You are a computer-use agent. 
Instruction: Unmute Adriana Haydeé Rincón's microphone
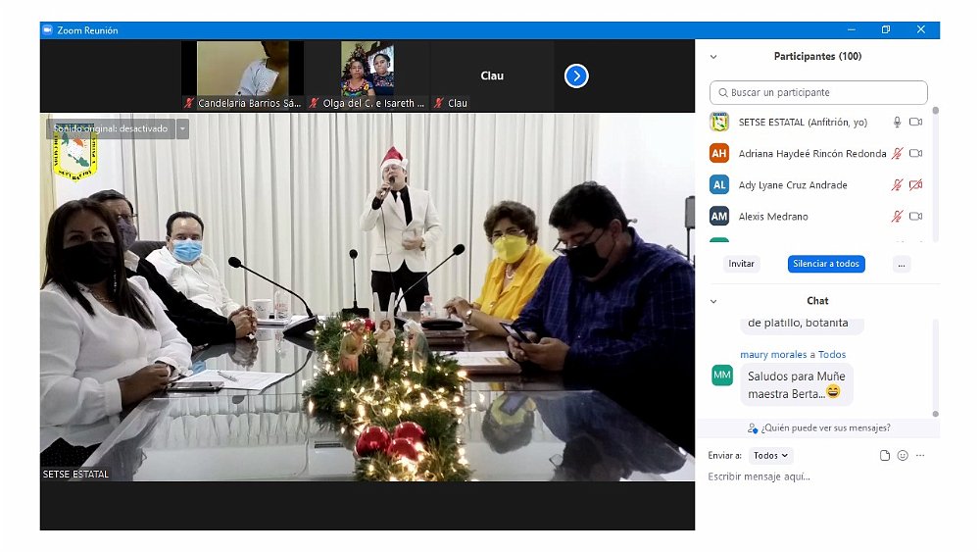point(896,154)
